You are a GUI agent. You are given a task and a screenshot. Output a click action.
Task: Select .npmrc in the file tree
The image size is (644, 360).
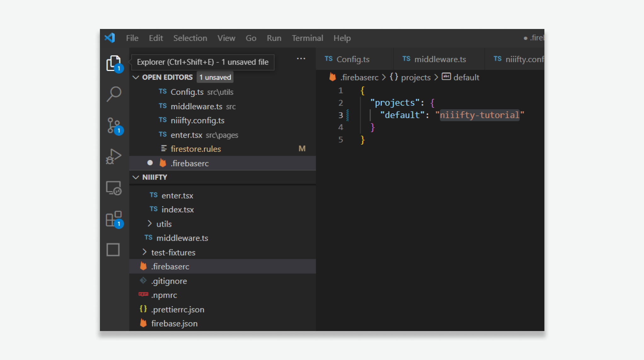click(x=223, y=295)
